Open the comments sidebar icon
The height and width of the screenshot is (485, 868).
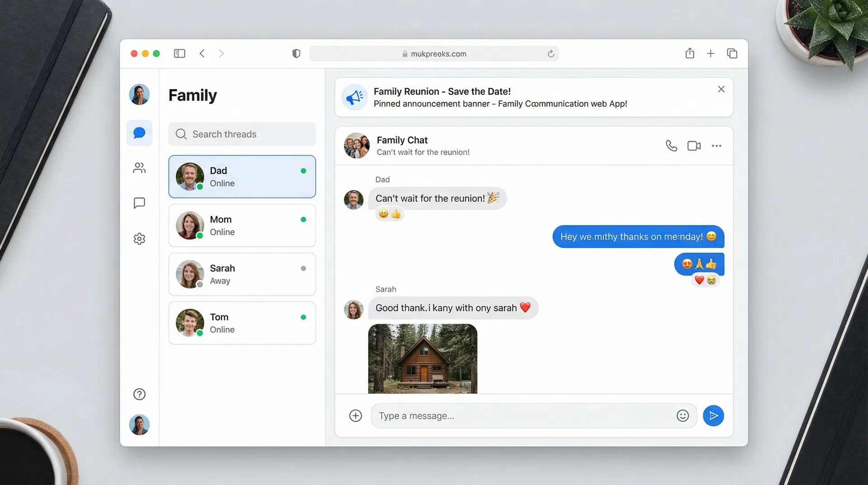139,203
